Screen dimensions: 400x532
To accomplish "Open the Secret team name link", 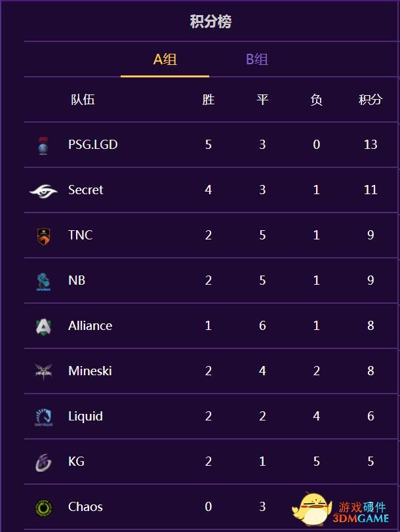I will pos(85,190).
